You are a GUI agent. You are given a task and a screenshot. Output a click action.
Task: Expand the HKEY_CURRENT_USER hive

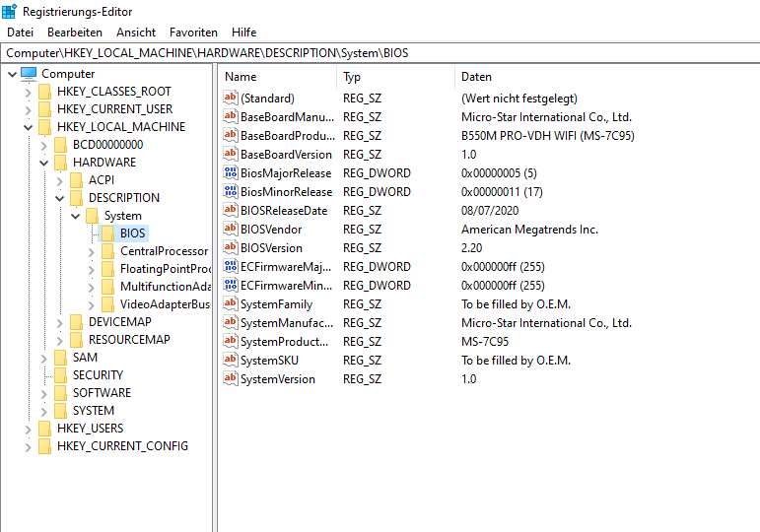(x=29, y=110)
